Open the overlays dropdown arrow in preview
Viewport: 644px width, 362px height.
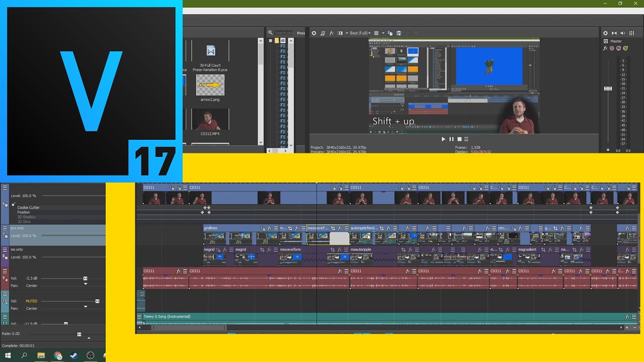pos(383,33)
